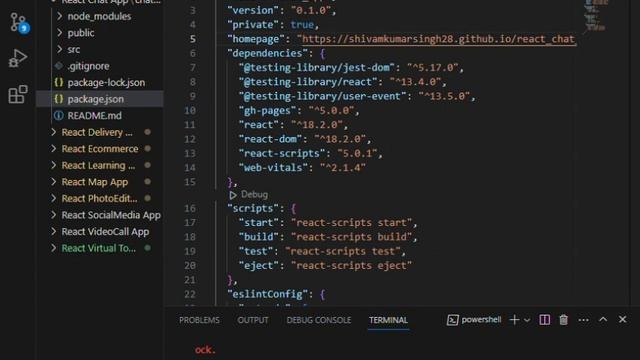Screen dimensions: 640x360
Task: Expand the node_modules folder
Action: coord(60,16)
